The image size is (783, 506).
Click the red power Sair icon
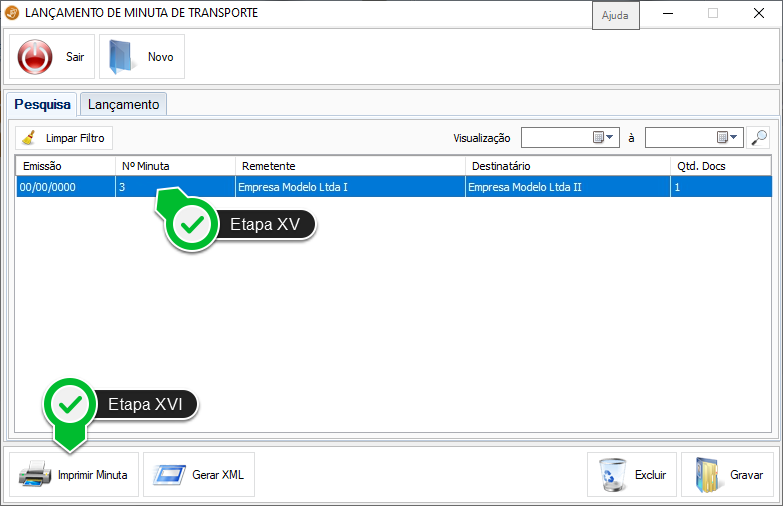point(36,57)
